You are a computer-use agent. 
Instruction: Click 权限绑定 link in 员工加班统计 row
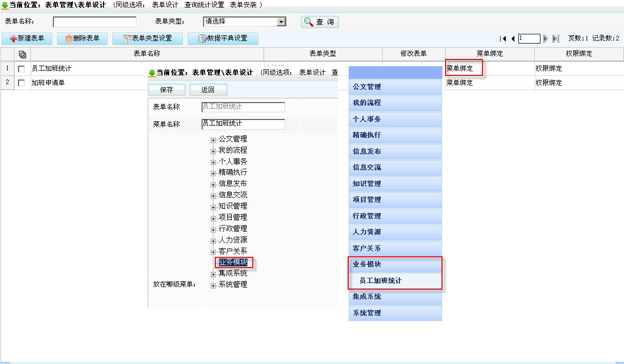(549, 68)
